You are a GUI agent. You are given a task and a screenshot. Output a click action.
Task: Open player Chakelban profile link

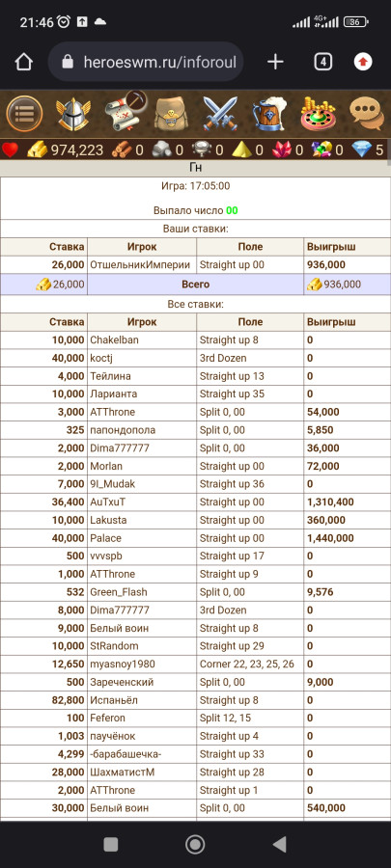click(x=114, y=339)
